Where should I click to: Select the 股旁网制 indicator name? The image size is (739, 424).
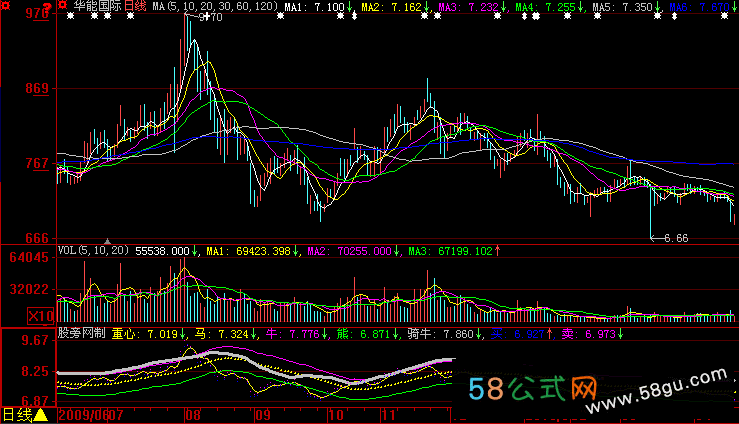[81, 333]
